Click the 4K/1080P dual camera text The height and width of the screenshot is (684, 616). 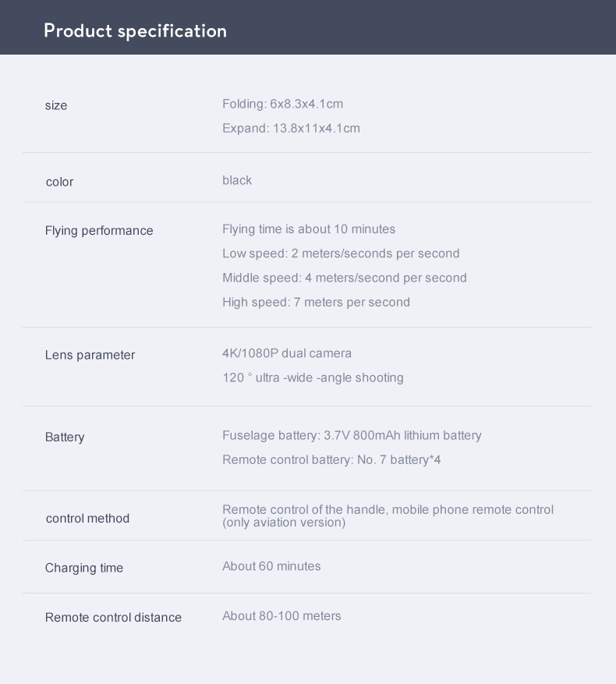pos(287,353)
